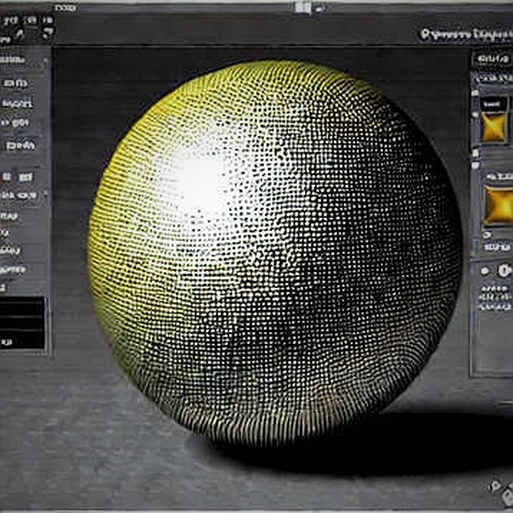Open the top-right panel header dropdown
The image size is (513, 513).
pos(493,59)
